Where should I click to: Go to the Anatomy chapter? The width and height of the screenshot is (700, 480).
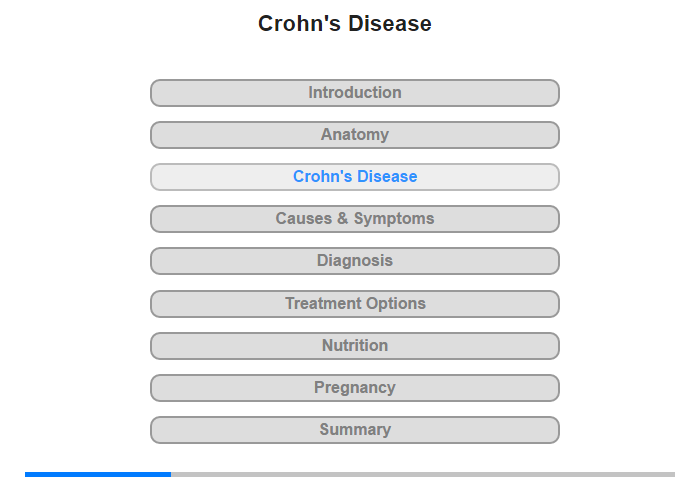pos(355,135)
